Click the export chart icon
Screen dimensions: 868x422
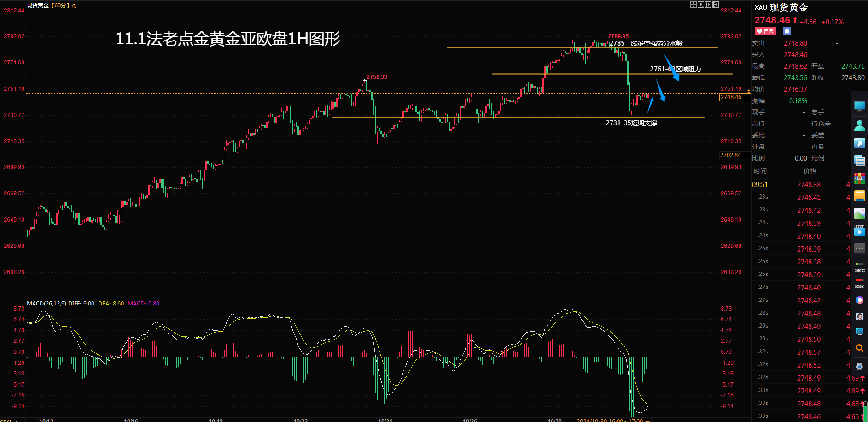coord(716,5)
